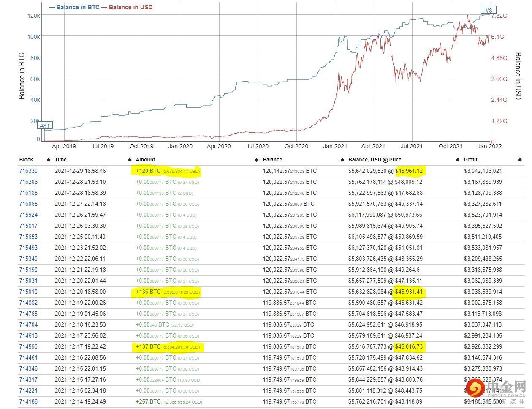Sort by the Profit column arrows
Image resolution: width=532 pixels, height=409 pixels.
(520, 160)
